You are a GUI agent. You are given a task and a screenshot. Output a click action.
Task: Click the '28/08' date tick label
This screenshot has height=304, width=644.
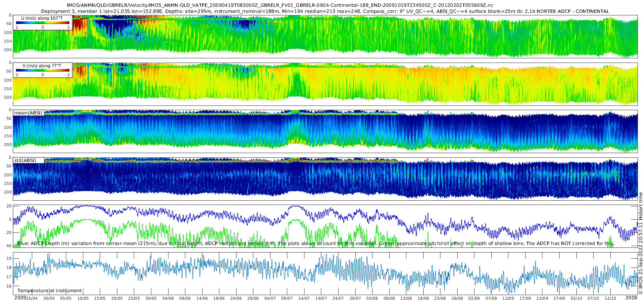point(457,298)
